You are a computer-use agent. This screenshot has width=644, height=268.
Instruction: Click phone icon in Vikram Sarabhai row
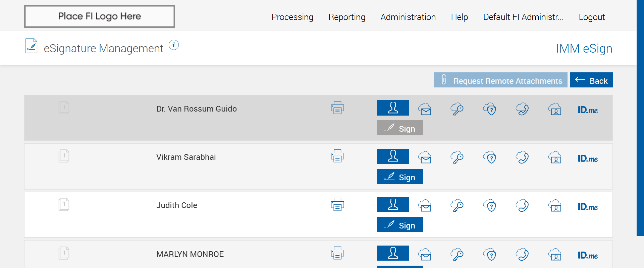(x=522, y=157)
